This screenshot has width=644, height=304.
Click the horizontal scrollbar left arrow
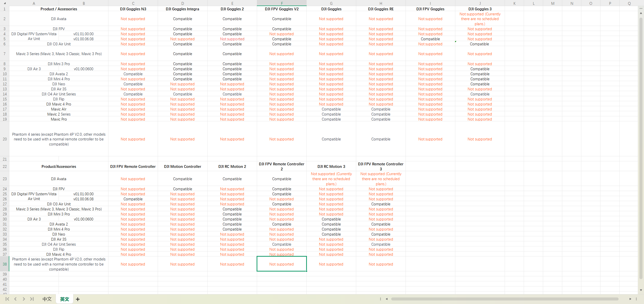(x=387, y=299)
